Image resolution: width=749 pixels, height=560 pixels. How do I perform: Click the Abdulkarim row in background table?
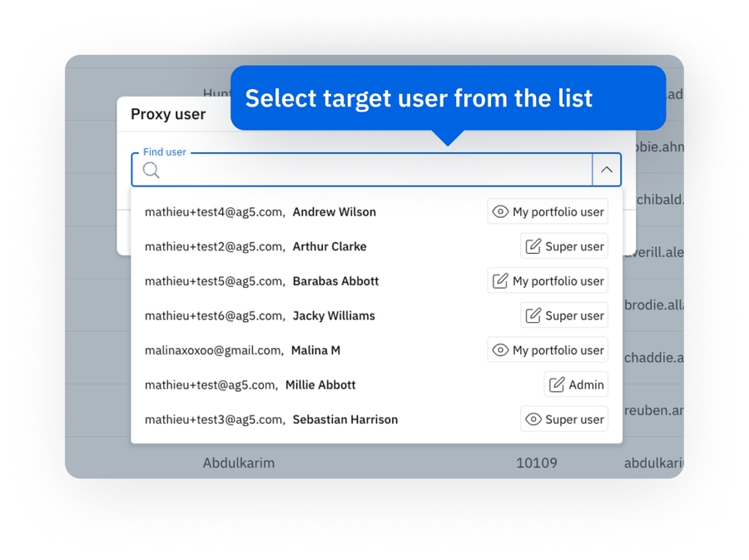coord(239,463)
